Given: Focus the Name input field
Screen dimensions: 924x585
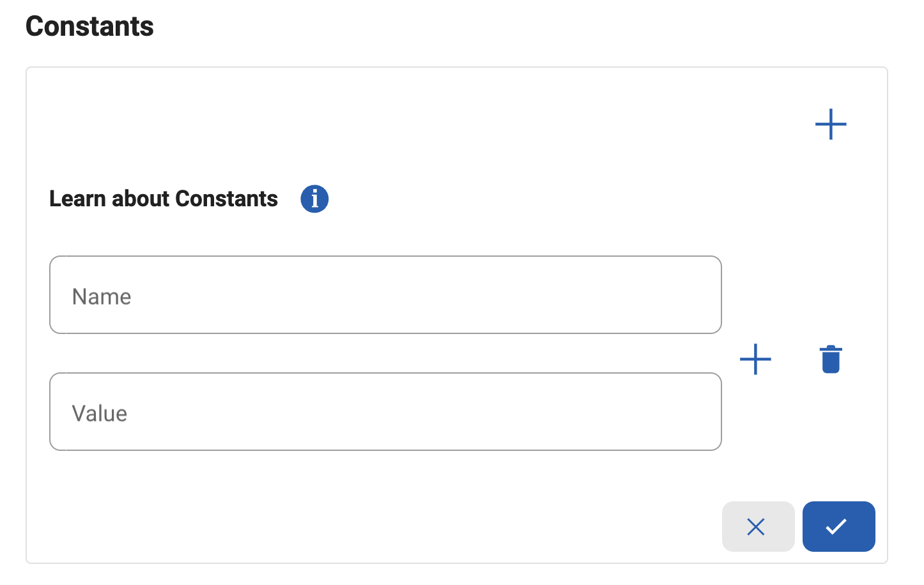Looking at the screenshot, I should [x=385, y=295].
